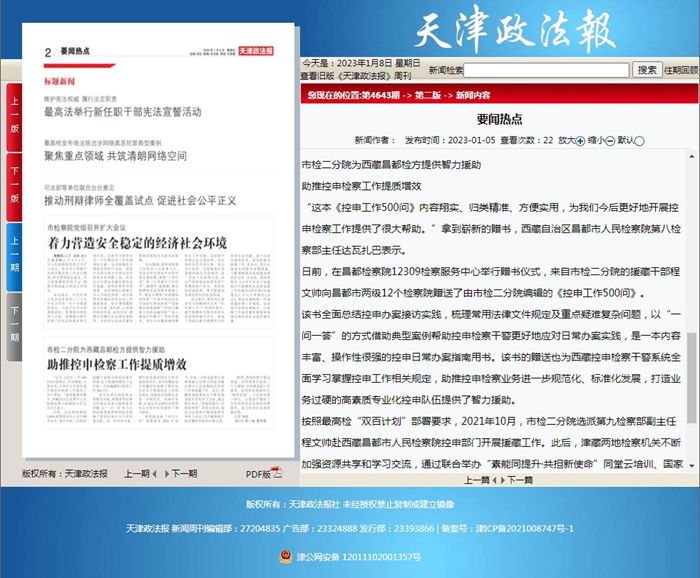Click the scrollbar down arrow in article pane
The width and height of the screenshot is (700, 578).
[692, 466]
